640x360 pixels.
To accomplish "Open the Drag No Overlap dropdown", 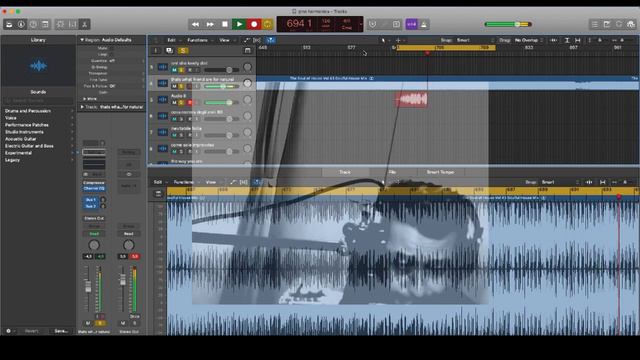I will (529, 40).
